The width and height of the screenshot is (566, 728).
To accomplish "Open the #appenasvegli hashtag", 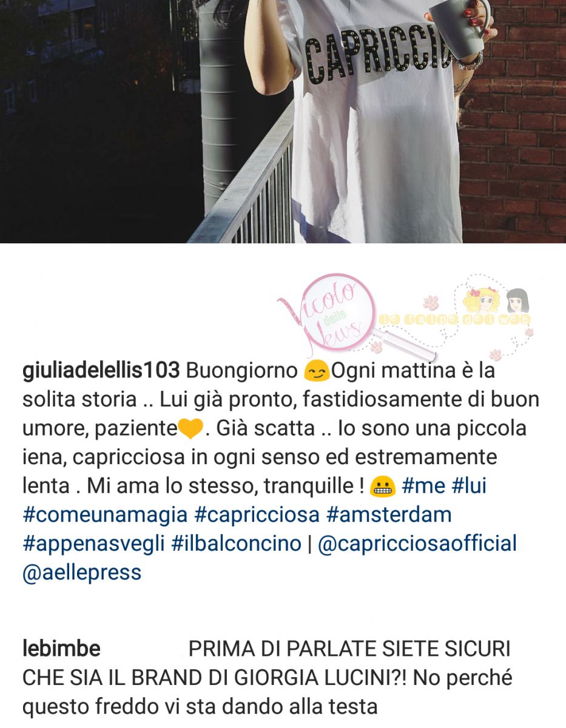I will pyautogui.click(x=93, y=544).
